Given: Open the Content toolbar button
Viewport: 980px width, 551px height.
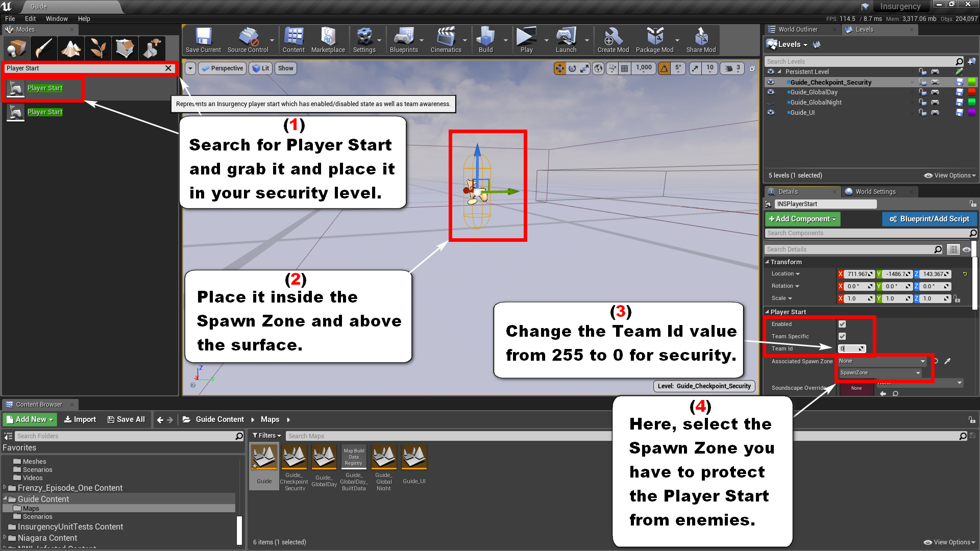Looking at the screenshot, I should (293, 40).
